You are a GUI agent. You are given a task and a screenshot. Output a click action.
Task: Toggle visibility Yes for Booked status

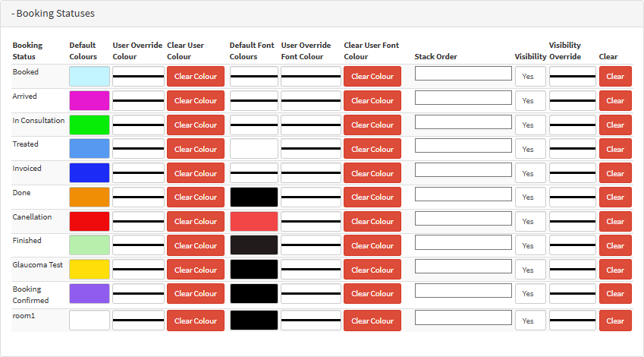[x=529, y=77]
